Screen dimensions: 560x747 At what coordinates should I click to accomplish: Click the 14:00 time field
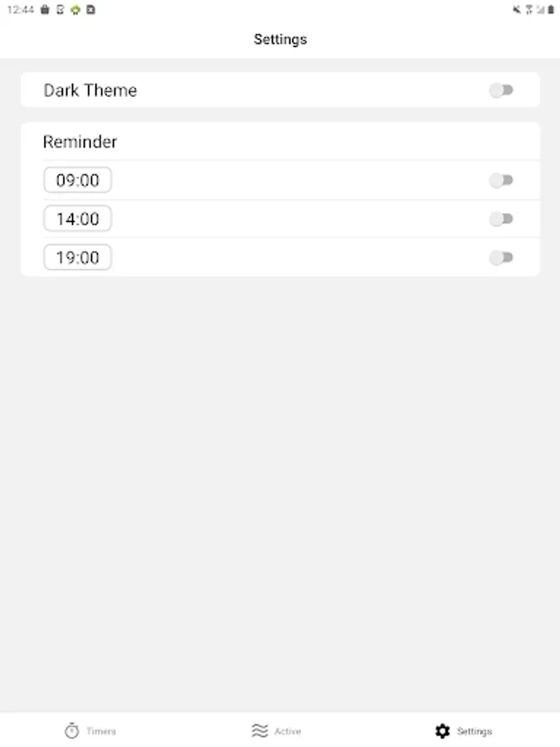77,218
